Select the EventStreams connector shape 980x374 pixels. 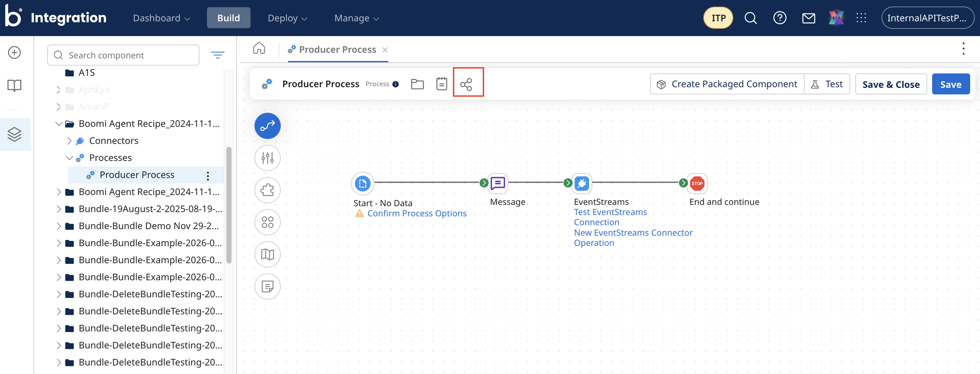[582, 184]
